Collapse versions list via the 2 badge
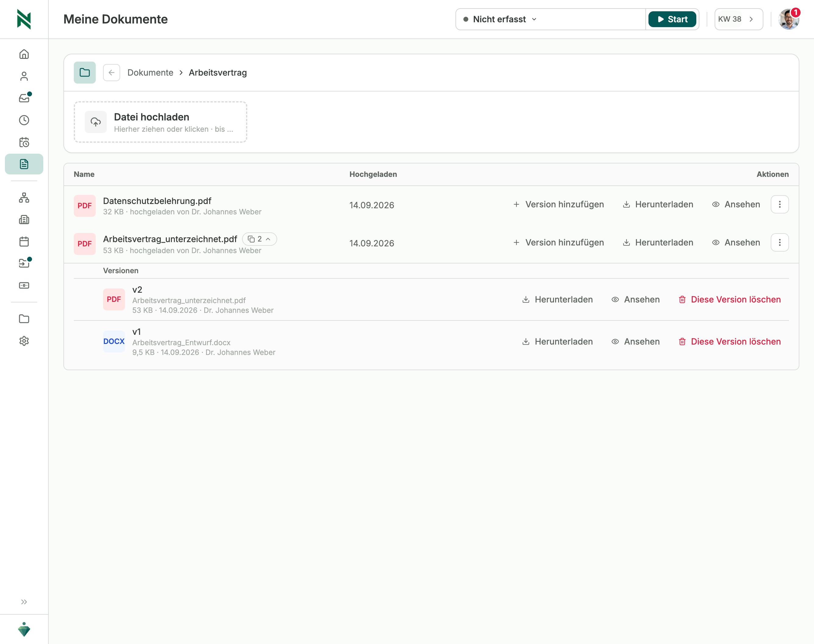The height and width of the screenshot is (644, 814). coord(259,239)
